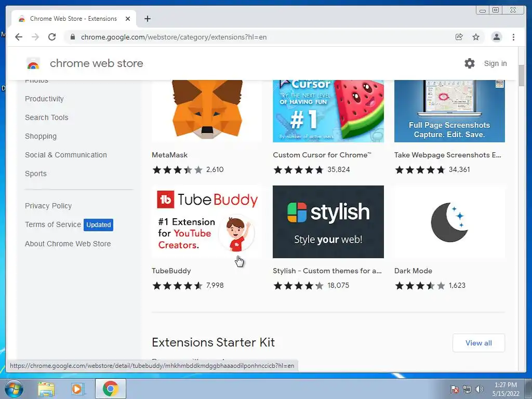Click Stylish's 18,075 review count
This screenshot has width=532, height=399.
pos(338,286)
